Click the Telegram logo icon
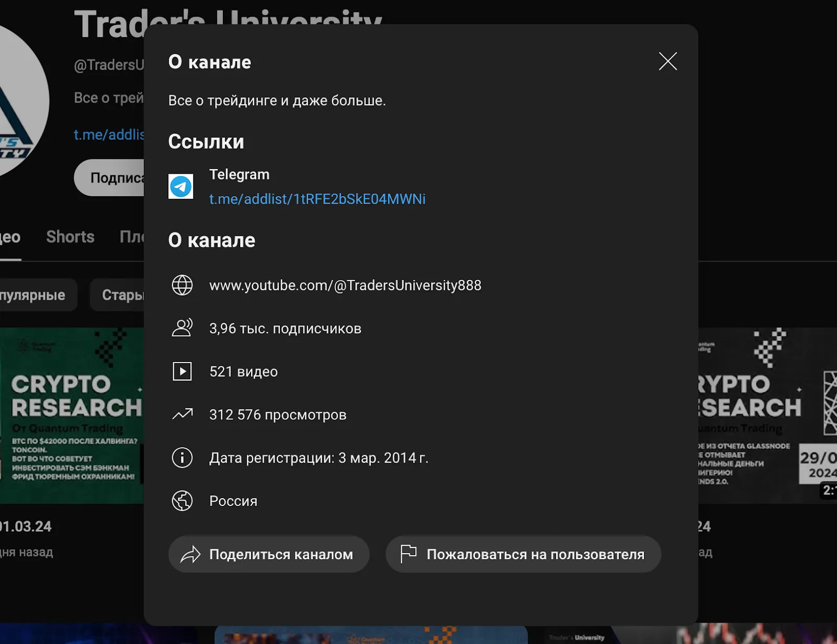Screen dimensions: 837x644 [180, 186]
